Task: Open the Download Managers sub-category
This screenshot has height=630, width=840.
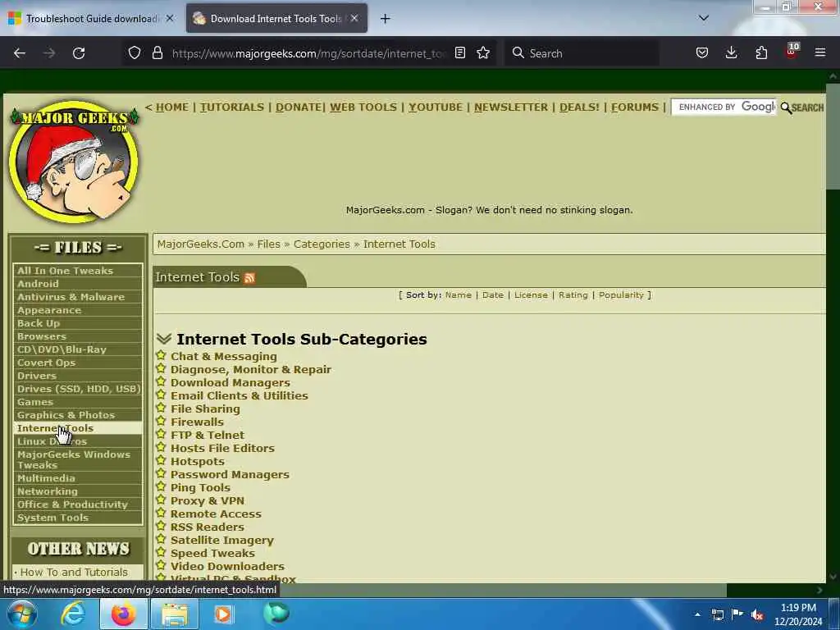Action: coord(231,382)
